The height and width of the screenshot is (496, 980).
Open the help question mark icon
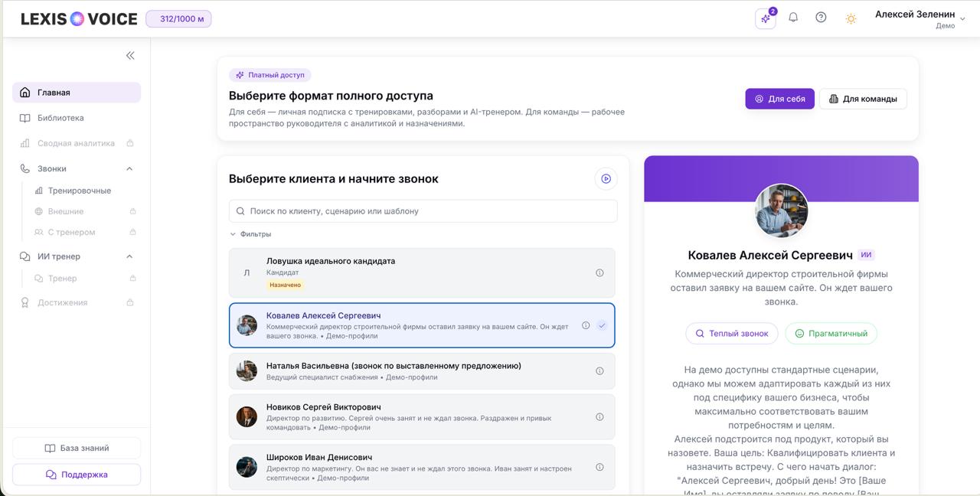point(821,18)
